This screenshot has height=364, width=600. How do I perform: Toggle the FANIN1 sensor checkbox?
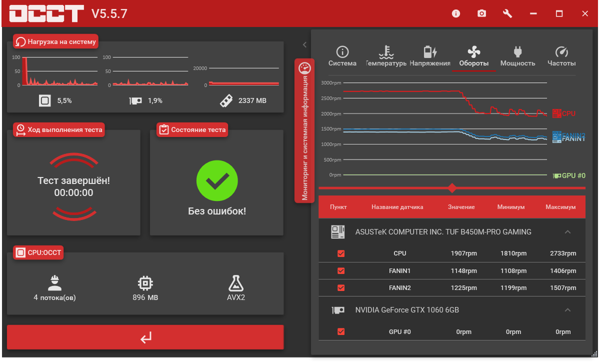341,271
